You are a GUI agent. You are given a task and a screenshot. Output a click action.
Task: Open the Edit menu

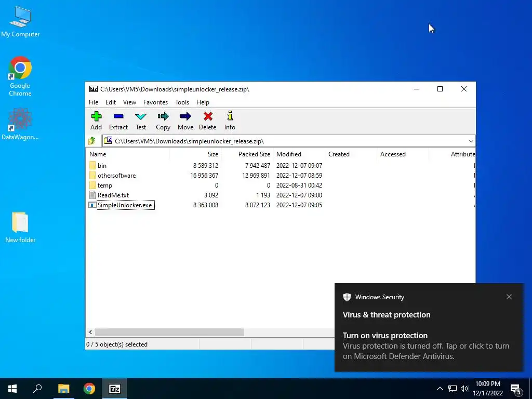coord(111,102)
